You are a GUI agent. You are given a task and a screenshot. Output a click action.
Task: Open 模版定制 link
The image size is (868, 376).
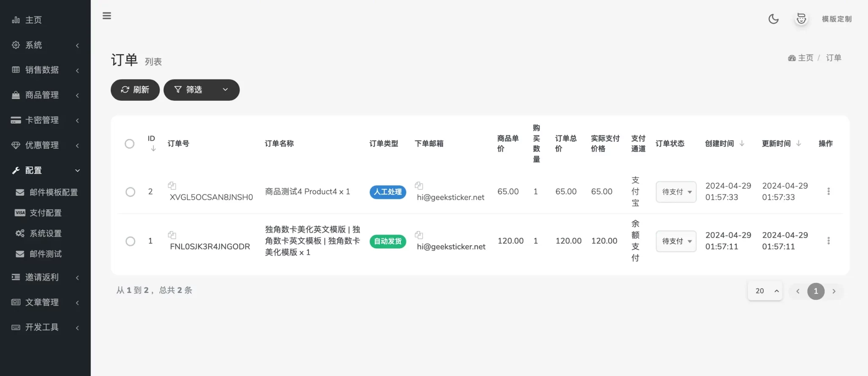(837, 19)
